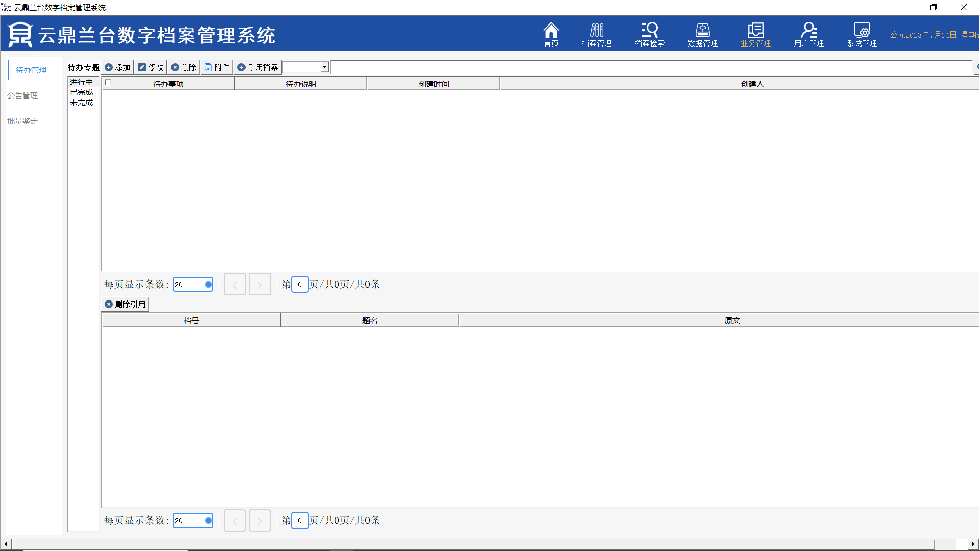Expand the search field dropdown in toolbar

tap(324, 67)
